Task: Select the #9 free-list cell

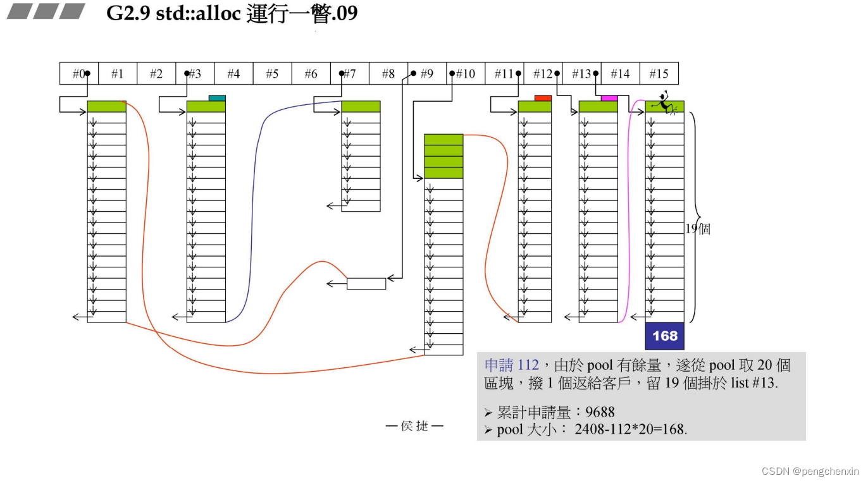Action: click(x=427, y=73)
